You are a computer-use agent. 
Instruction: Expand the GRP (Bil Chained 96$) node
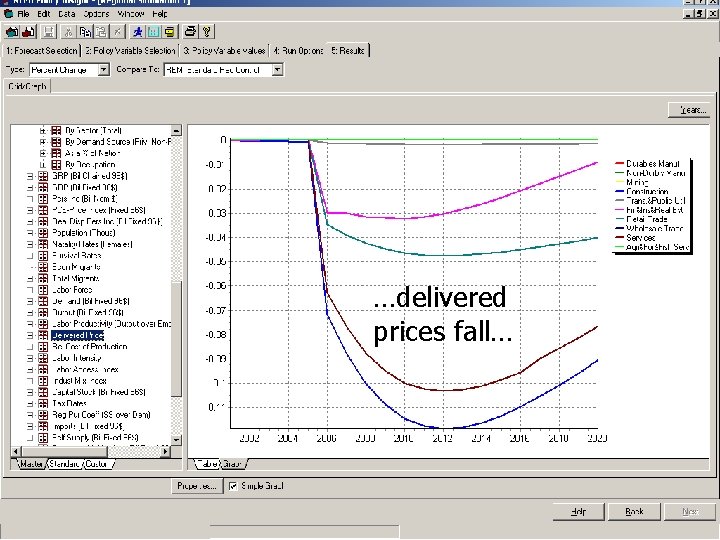pyautogui.click(x=30, y=176)
